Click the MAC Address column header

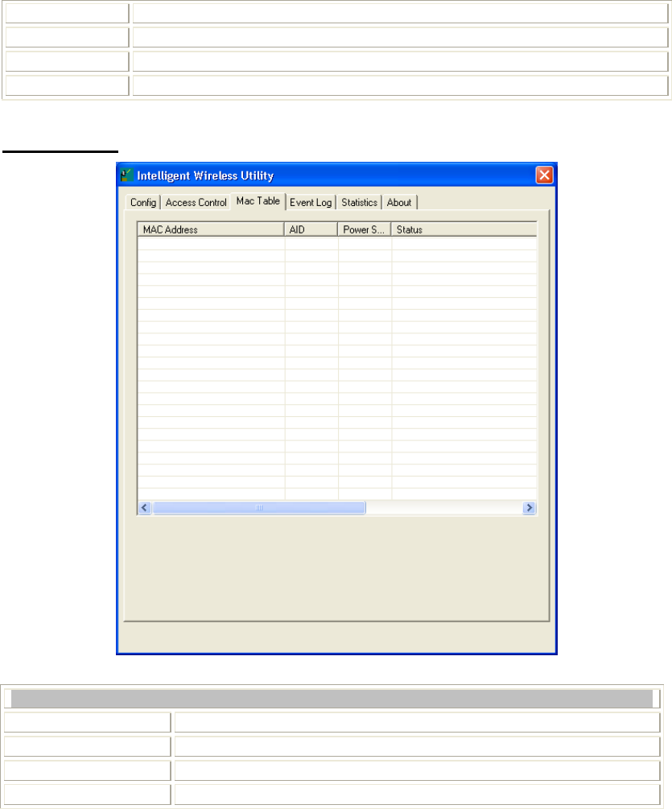pos(211,229)
